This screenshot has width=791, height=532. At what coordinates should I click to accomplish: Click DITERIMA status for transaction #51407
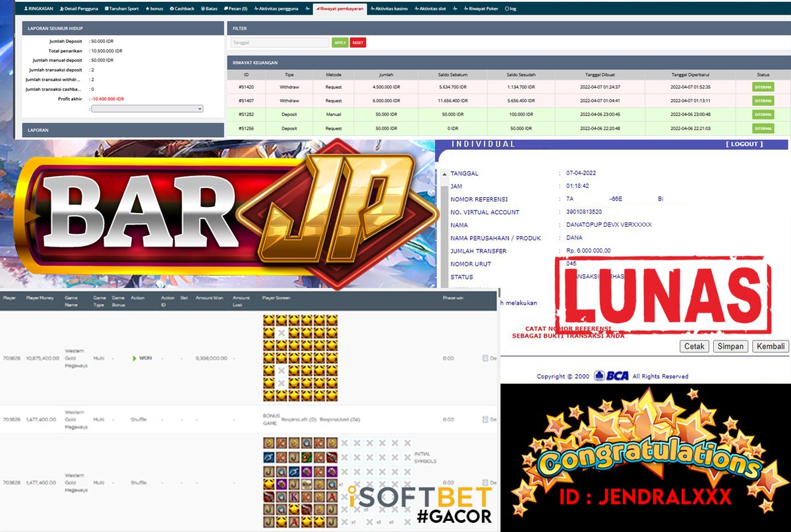tap(763, 100)
